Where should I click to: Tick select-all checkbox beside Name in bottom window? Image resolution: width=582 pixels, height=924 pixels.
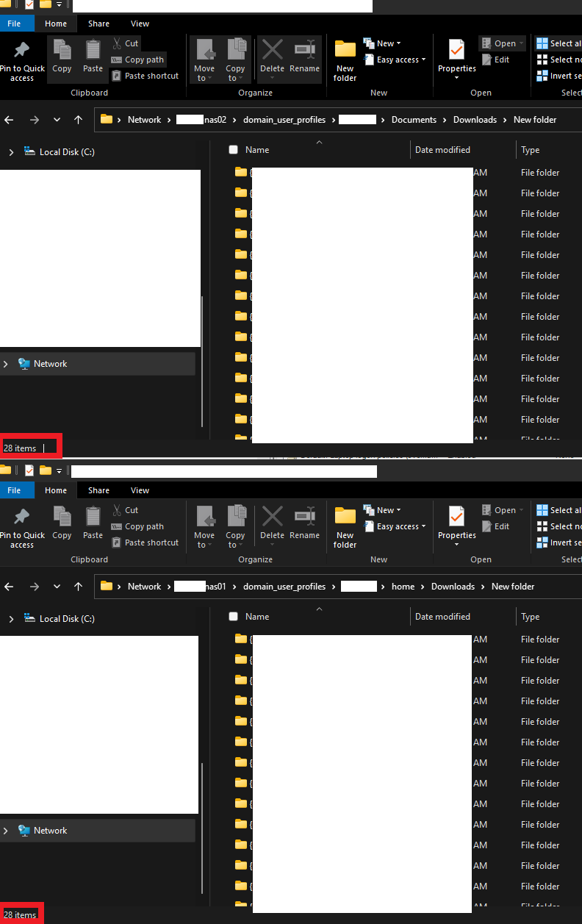pyautogui.click(x=234, y=617)
